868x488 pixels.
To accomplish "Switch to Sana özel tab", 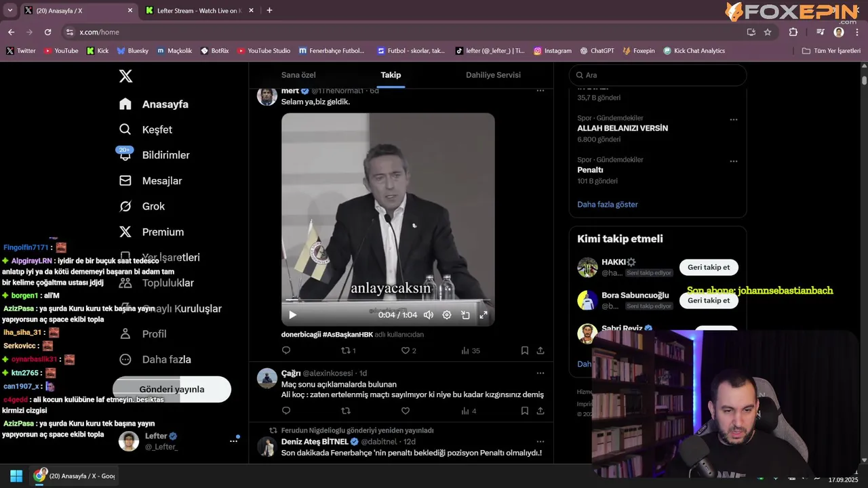I will (x=298, y=75).
